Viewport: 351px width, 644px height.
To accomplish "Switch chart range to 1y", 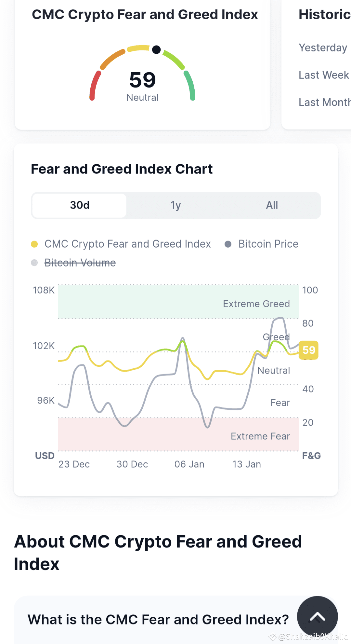I will 176,205.
